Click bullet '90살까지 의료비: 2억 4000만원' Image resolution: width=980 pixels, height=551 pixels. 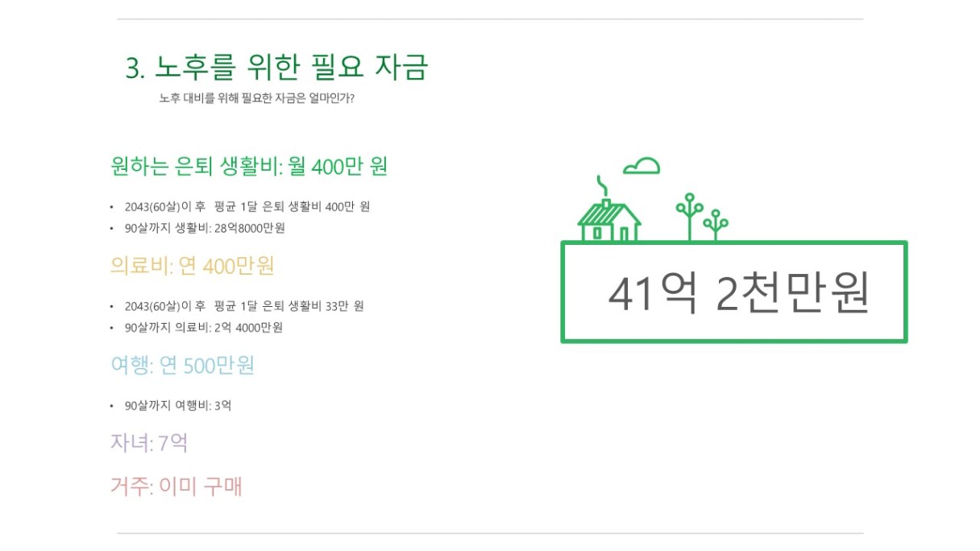[203, 328]
